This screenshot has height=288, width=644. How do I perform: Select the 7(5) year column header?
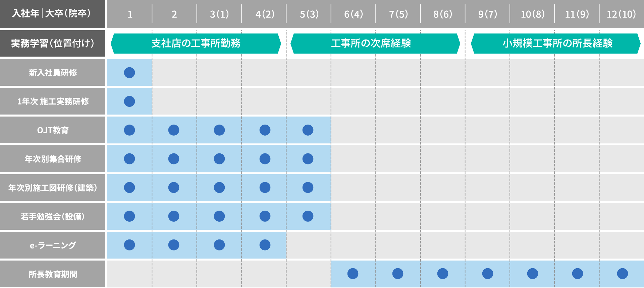[398, 14]
